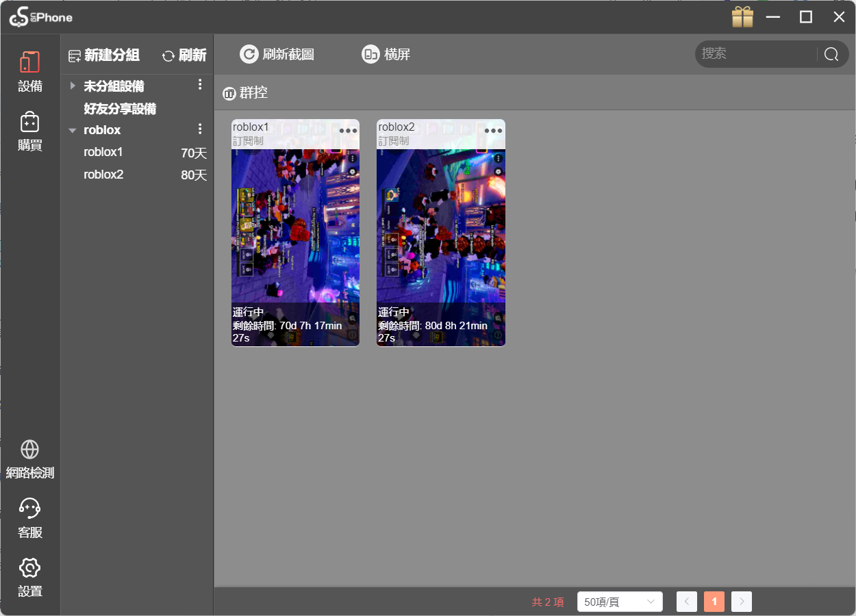The height and width of the screenshot is (616, 856).
Task: Click the 刷新 refresh icon in device list
Action: [168, 56]
